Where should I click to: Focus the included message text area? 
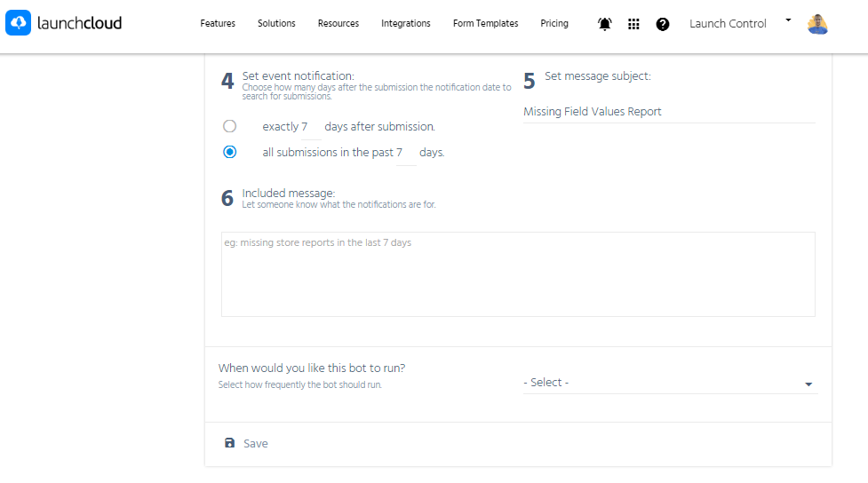point(517,274)
